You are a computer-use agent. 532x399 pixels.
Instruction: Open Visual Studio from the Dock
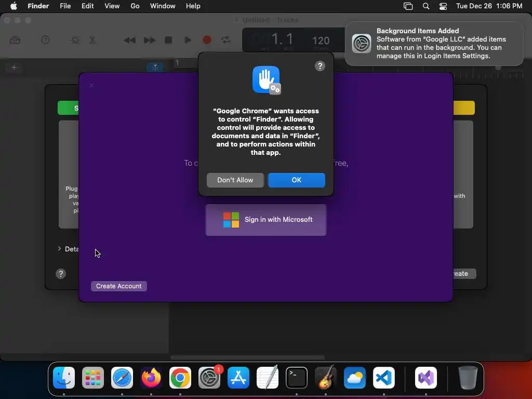426,378
